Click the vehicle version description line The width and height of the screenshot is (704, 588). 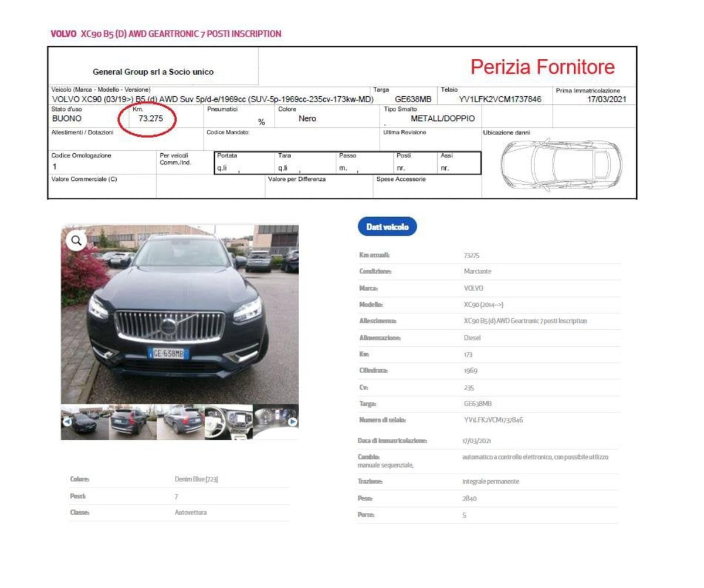[213, 99]
